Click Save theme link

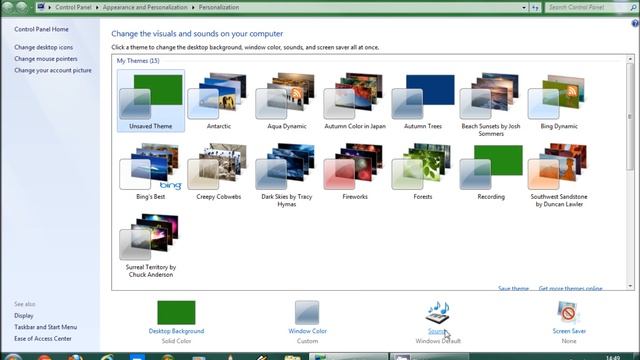click(513, 288)
